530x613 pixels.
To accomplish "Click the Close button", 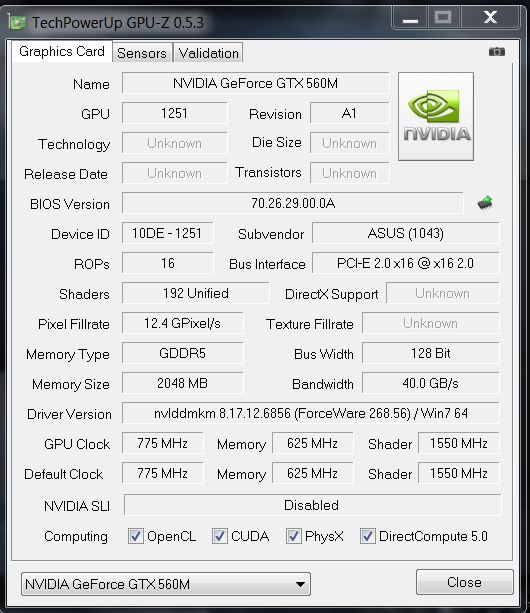I will point(465,582).
